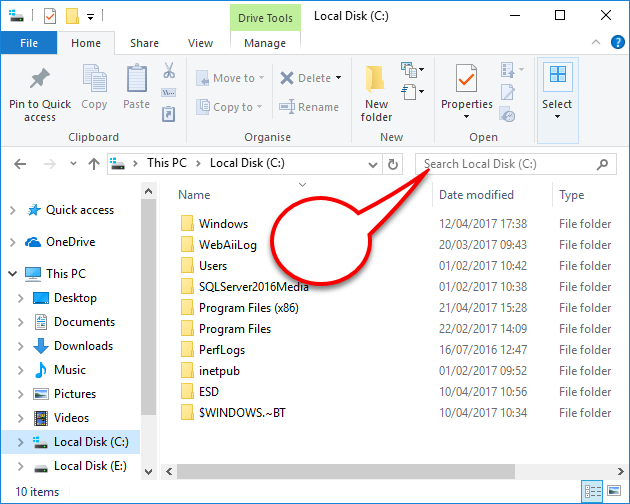The height and width of the screenshot is (504, 630).
Task: Switch to the Home ribbon tab
Action: (86, 43)
